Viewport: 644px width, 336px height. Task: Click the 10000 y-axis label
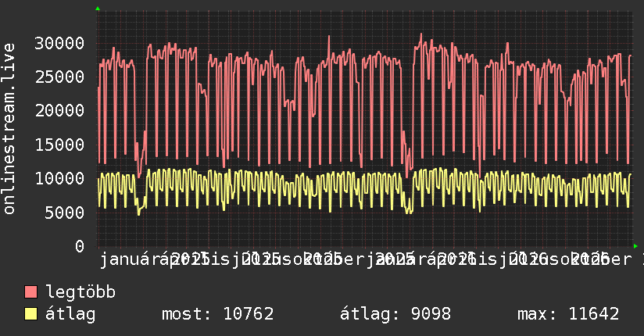coord(59,178)
